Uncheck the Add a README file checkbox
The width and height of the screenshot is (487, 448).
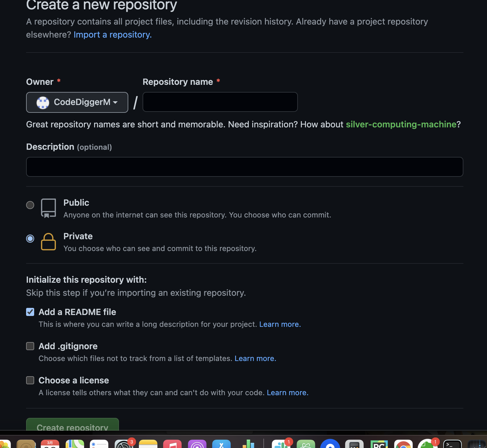[x=30, y=312]
